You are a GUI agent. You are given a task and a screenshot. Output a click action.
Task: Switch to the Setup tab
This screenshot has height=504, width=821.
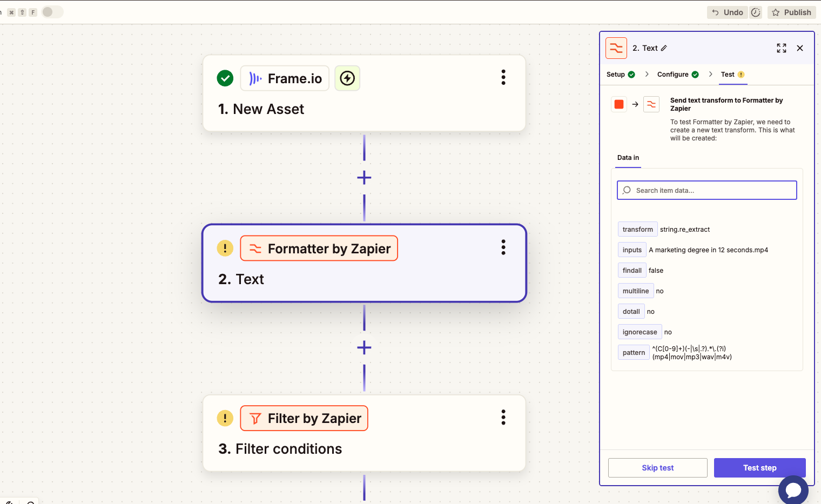tap(621, 75)
